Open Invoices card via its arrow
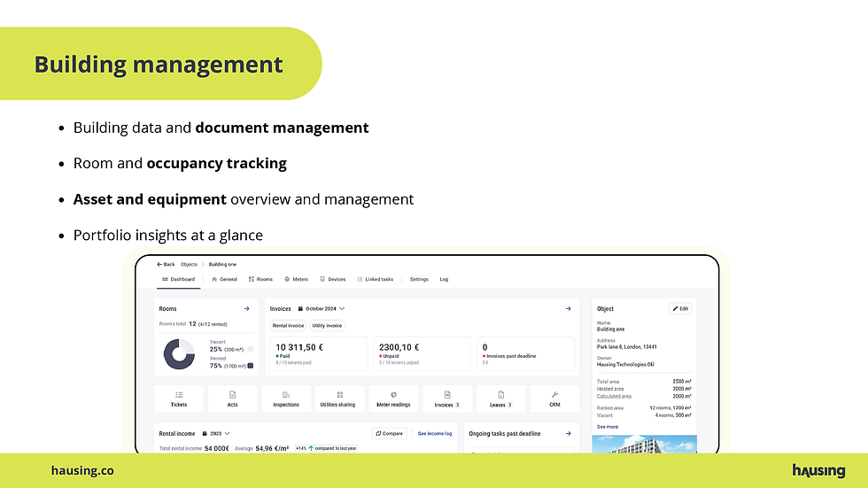 [x=568, y=309]
